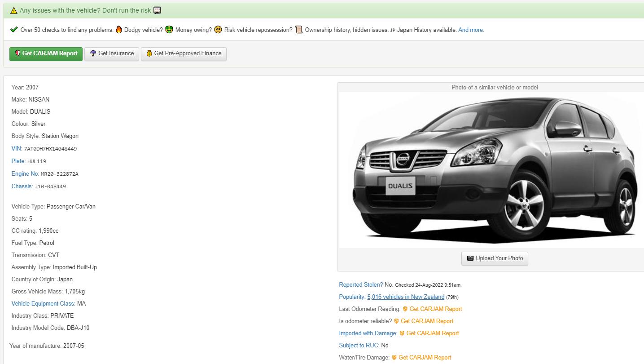
Task: Click the shield icon beside Imported with Damage
Action: (402, 333)
